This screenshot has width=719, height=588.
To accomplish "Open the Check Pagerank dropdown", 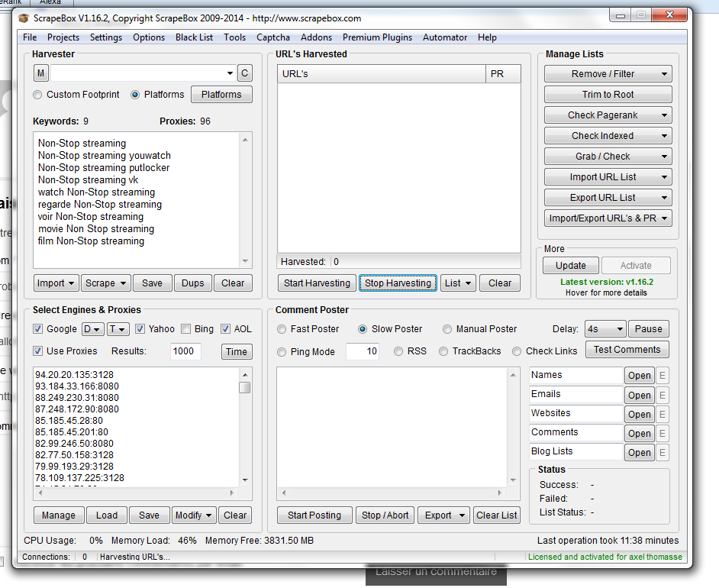I will coord(608,115).
